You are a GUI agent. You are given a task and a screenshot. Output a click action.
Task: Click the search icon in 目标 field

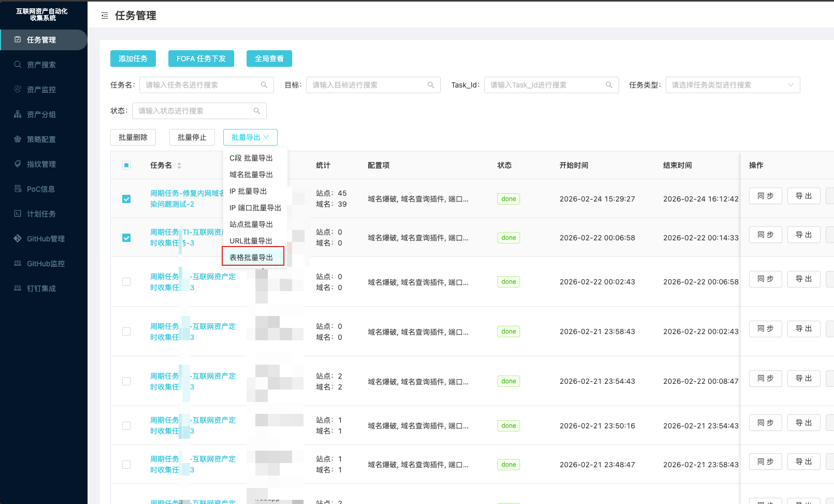(x=431, y=85)
